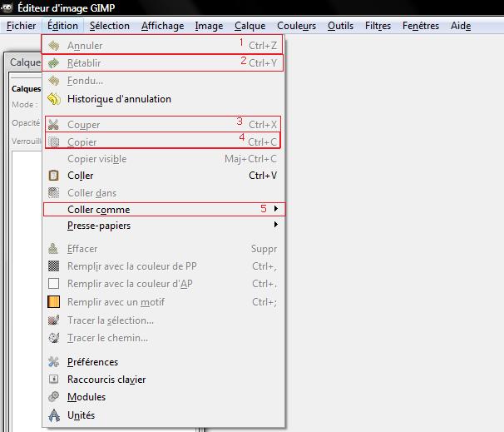Choose Couper from the menu

163,124
